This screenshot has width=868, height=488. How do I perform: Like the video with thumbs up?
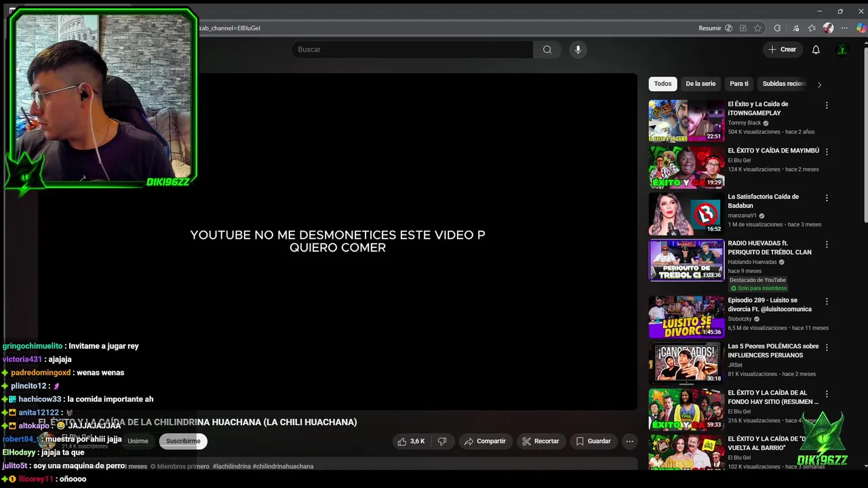tap(412, 441)
